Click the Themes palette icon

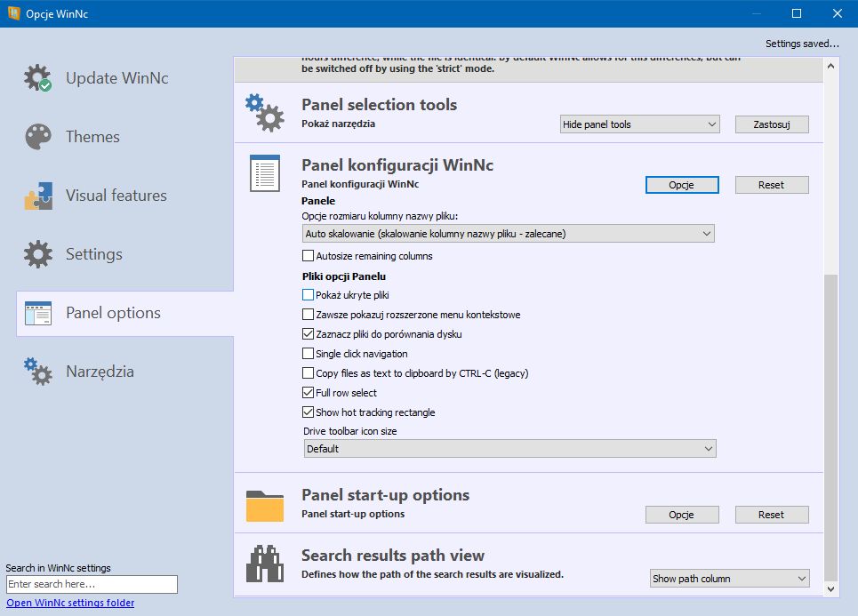click(37, 136)
